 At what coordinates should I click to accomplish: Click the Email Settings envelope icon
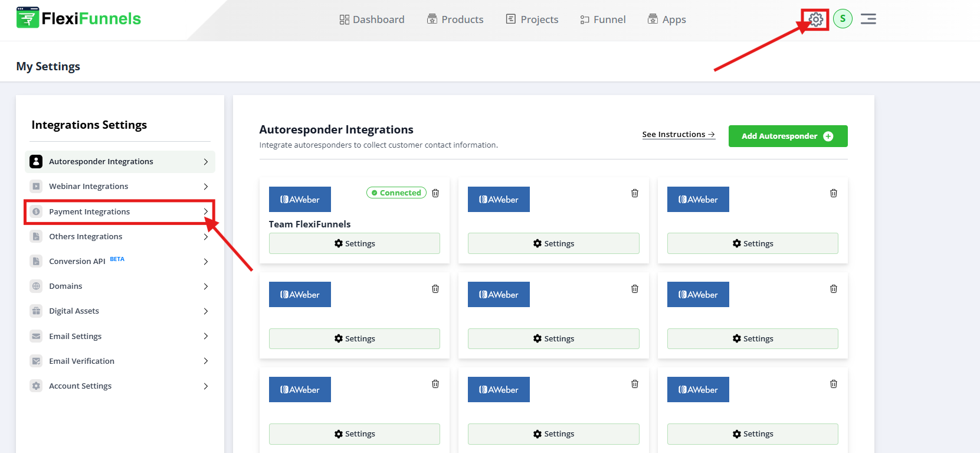click(36, 336)
